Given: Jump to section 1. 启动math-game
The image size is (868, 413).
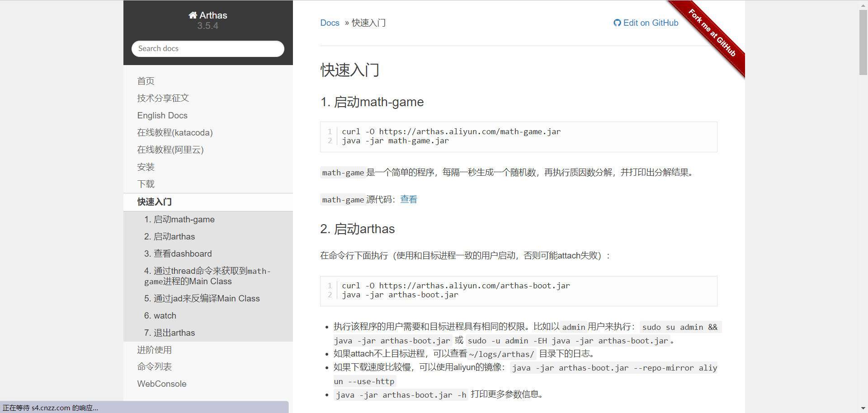Looking at the screenshot, I should [x=179, y=219].
